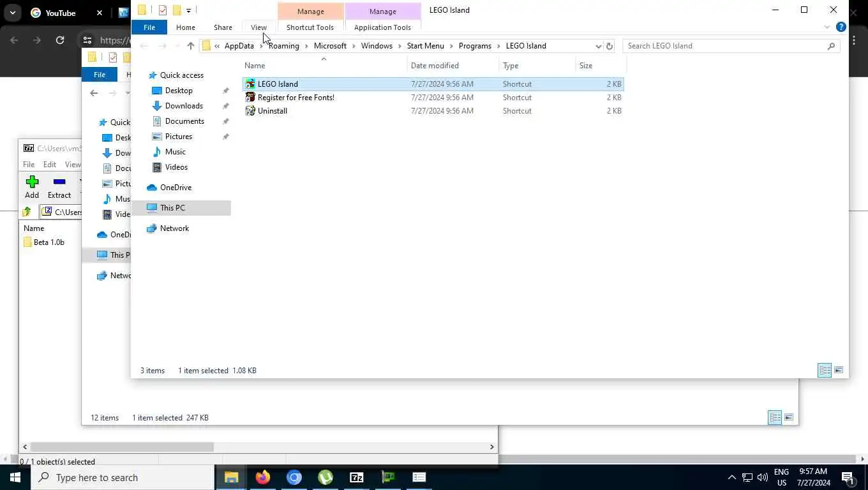Image resolution: width=868 pixels, height=490 pixels.
Task: Show hidden system tray icons
Action: click(x=731, y=477)
